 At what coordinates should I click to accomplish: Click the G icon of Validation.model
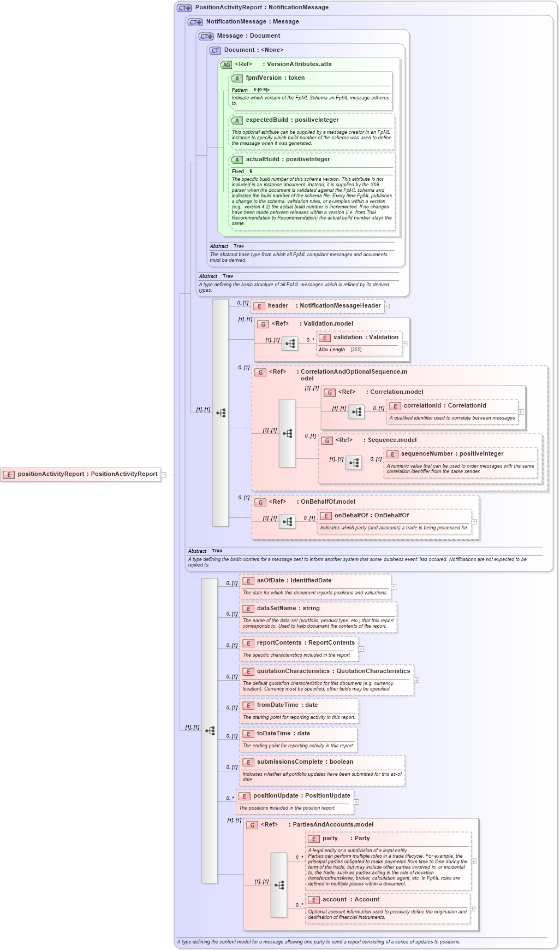pos(263,324)
